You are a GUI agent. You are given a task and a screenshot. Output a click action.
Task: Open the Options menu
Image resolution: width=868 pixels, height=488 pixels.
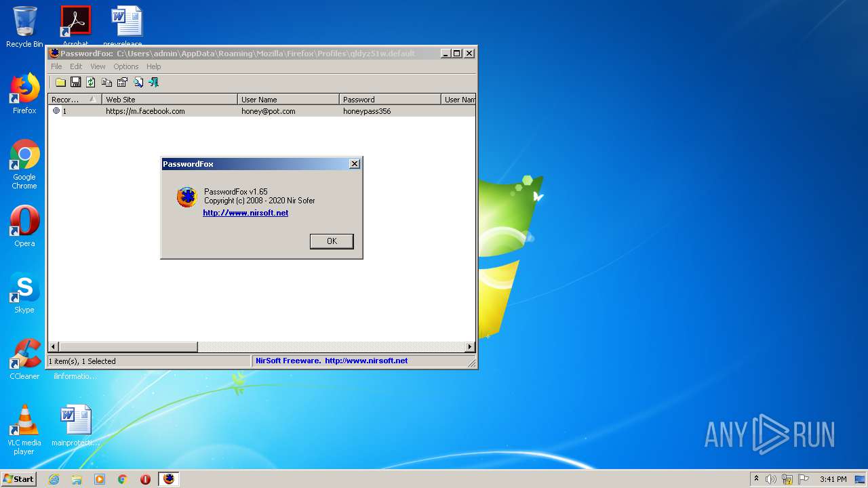[125, 66]
